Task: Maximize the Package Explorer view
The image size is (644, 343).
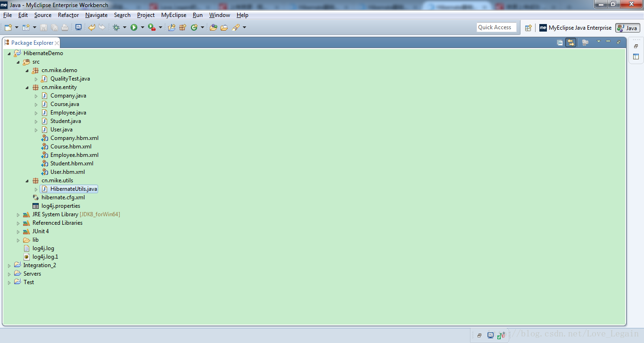Action: [x=619, y=42]
